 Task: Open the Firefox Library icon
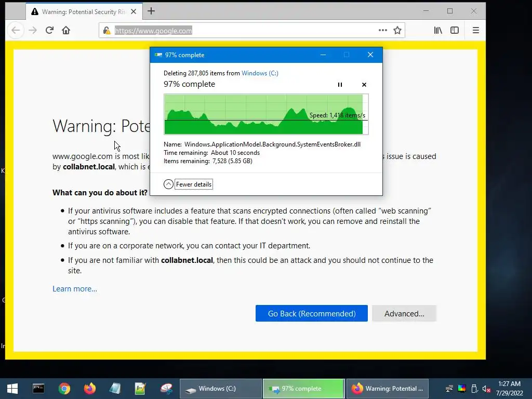(x=438, y=30)
